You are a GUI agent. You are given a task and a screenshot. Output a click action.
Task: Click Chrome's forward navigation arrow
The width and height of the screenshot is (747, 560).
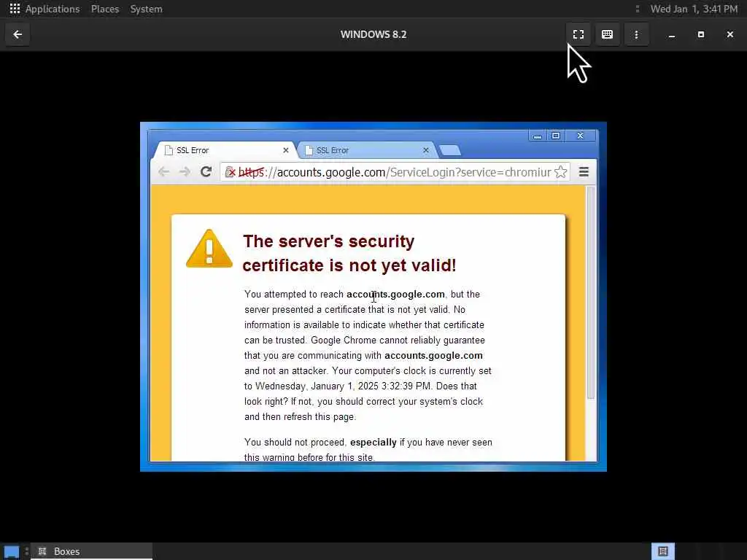coord(185,172)
